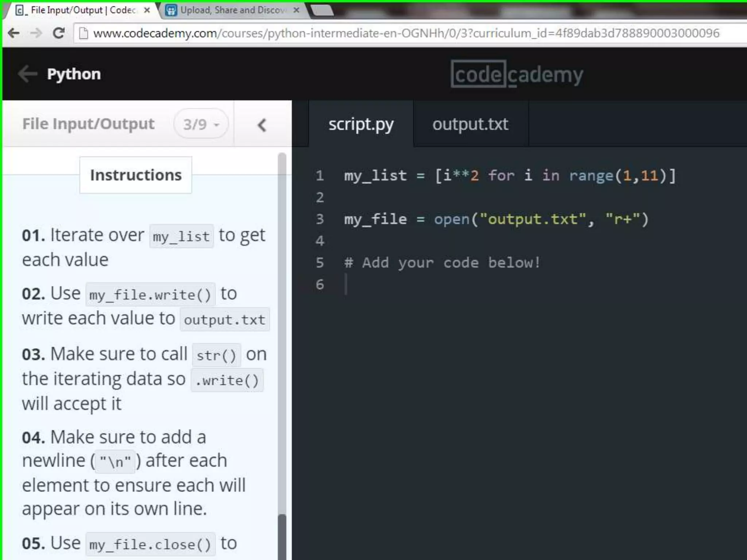Open a new browser tab

point(322,10)
